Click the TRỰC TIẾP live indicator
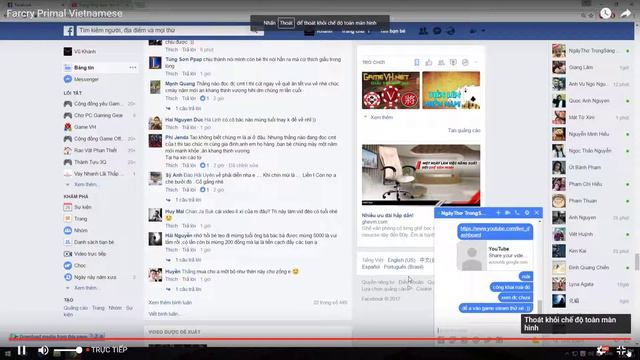The image size is (640, 360). (107, 350)
